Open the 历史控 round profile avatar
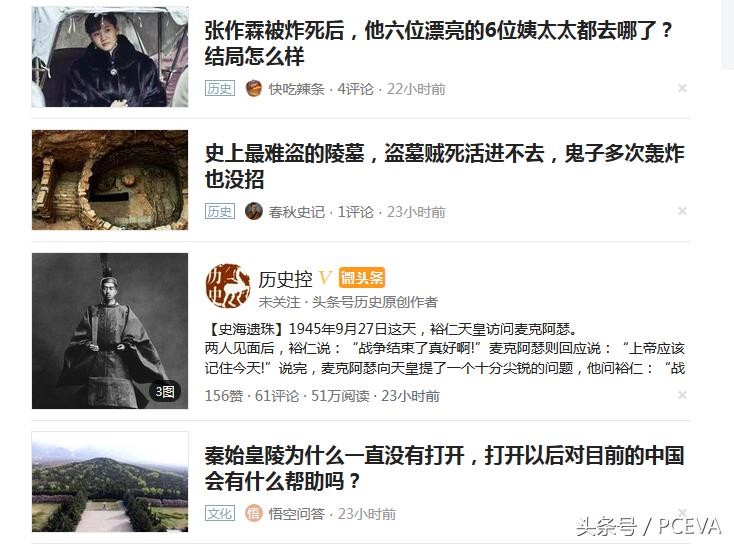Viewport: 734px width, 544px height. point(228,286)
